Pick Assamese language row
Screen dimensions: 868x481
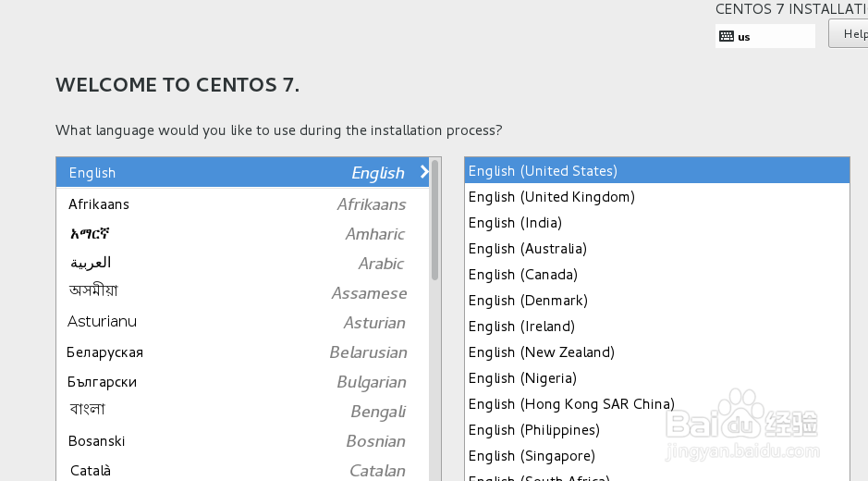[x=242, y=292]
